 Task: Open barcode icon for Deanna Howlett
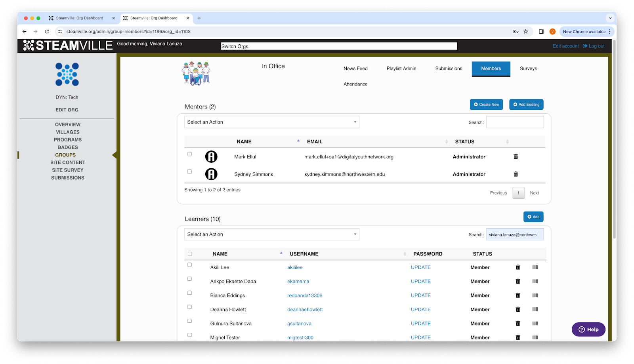click(x=535, y=309)
